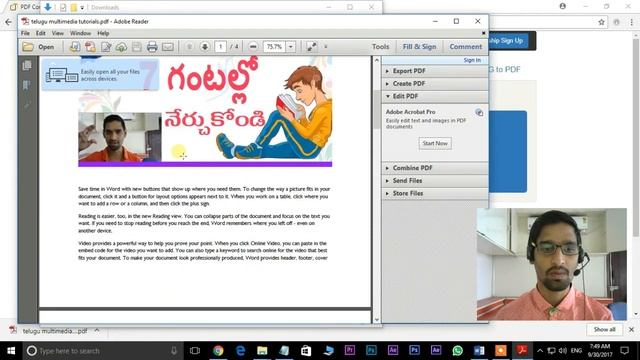Click the document scrollbar down arrow
This screenshot has width=640, height=360.
point(376,320)
